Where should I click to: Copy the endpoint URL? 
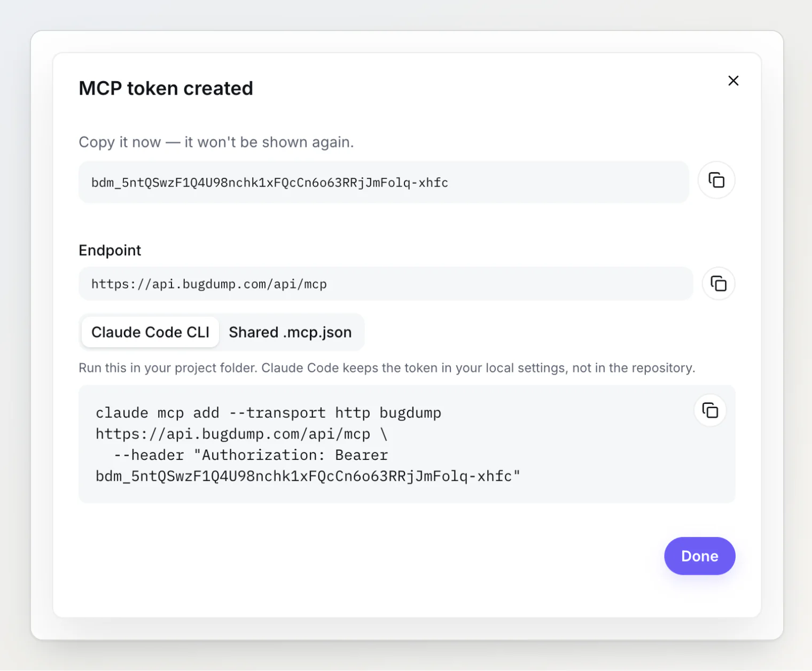719,283
